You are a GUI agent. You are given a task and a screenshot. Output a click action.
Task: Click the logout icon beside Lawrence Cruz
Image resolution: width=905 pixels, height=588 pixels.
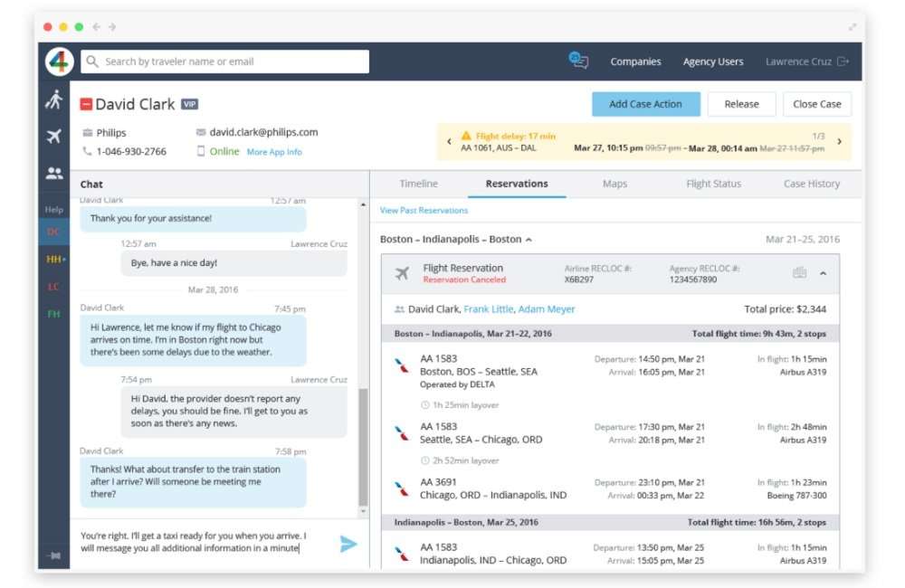pyautogui.click(x=843, y=62)
